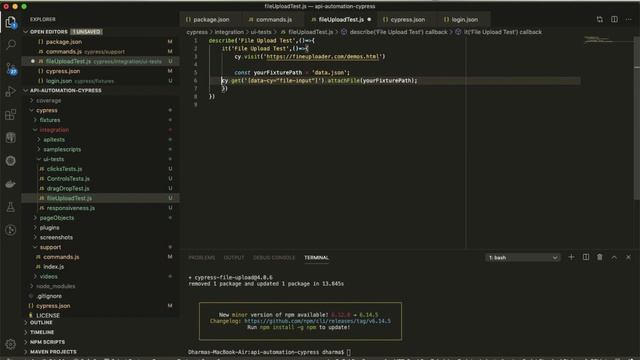Open the Manage gear icon

11,344
